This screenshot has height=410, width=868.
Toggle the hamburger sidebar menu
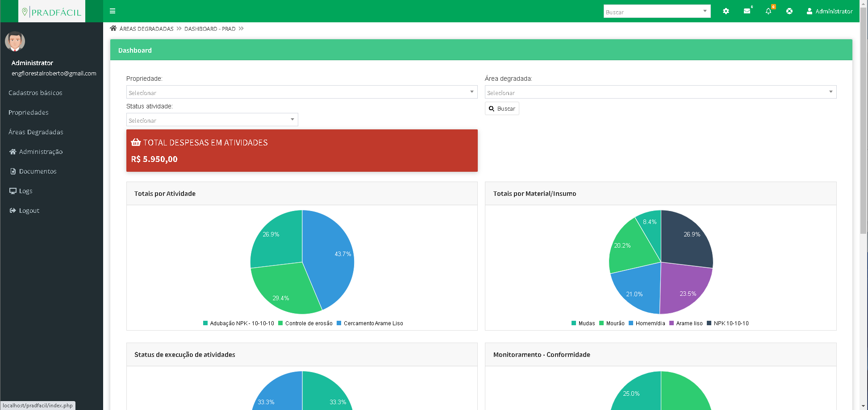point(113,11)
